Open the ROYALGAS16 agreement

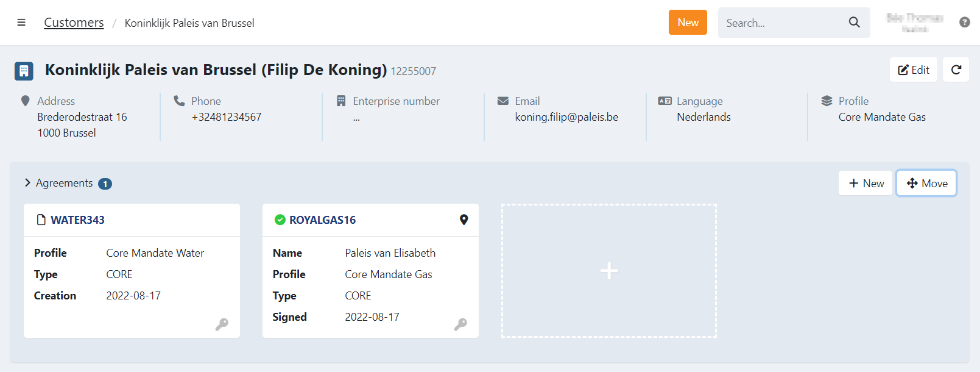click(322, 220)
